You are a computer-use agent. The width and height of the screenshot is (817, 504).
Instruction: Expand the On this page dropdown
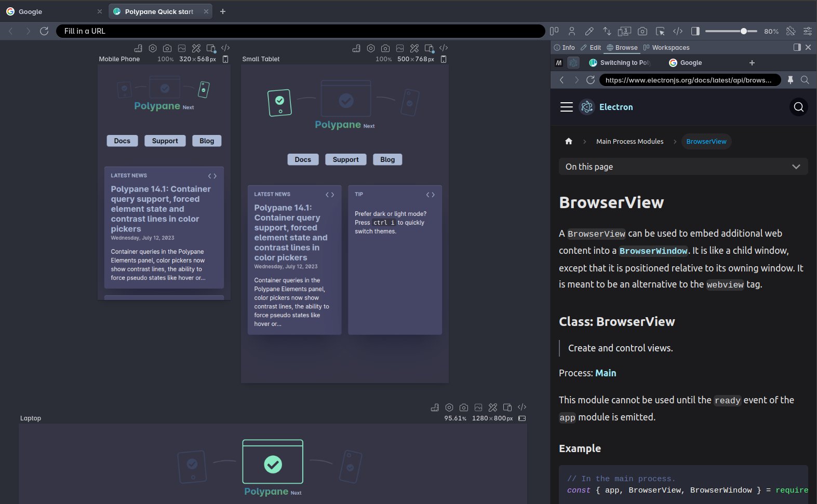click(683, 167)
